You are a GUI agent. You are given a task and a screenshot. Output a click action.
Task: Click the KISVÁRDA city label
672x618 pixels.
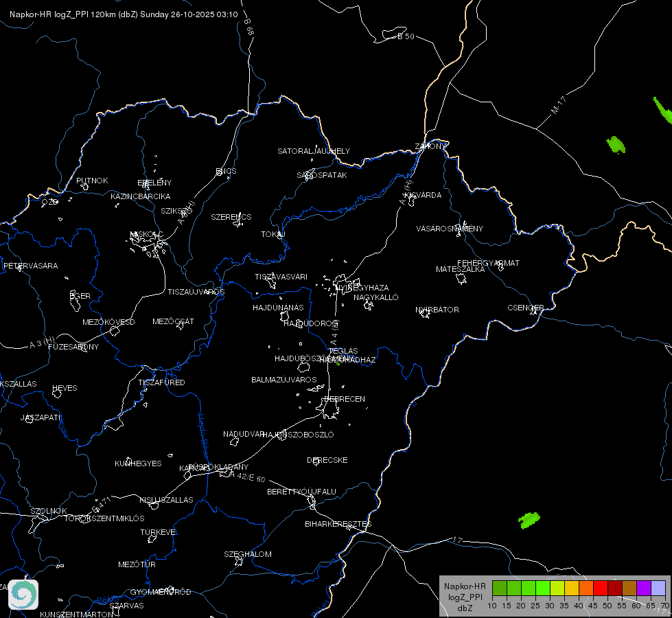[x=424, y=195]
